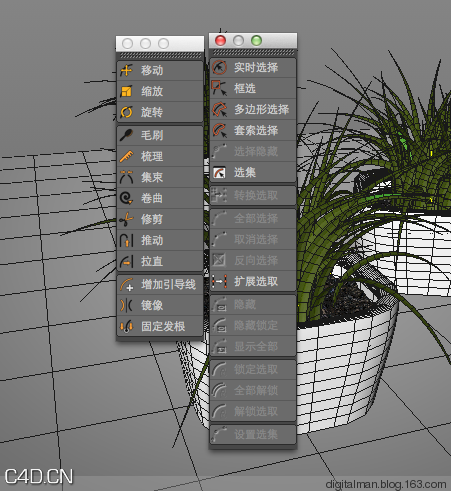Image resolution: width=451 pixels, height=491 pixels.
Task: Click the 选集 selection set icon
Action: (x=219, y=172)
